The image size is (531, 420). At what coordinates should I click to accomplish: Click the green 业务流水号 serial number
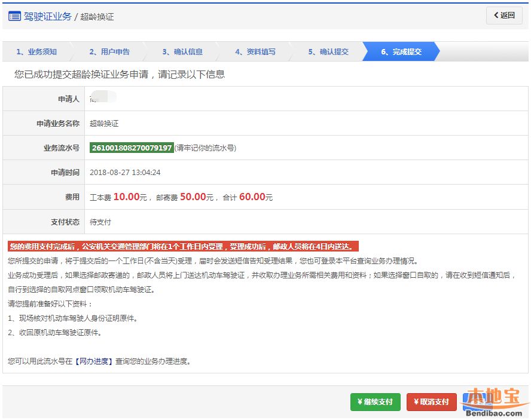click(132, 148)
